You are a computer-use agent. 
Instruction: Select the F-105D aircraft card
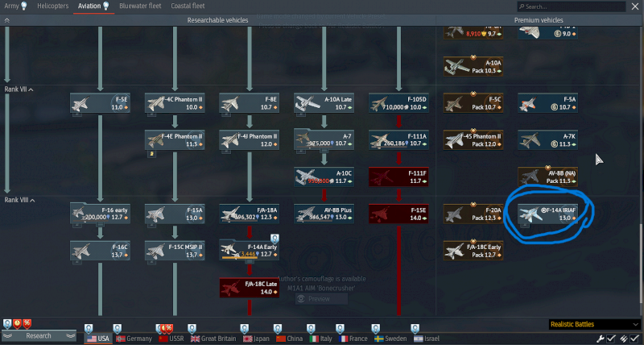click(398, 103)
